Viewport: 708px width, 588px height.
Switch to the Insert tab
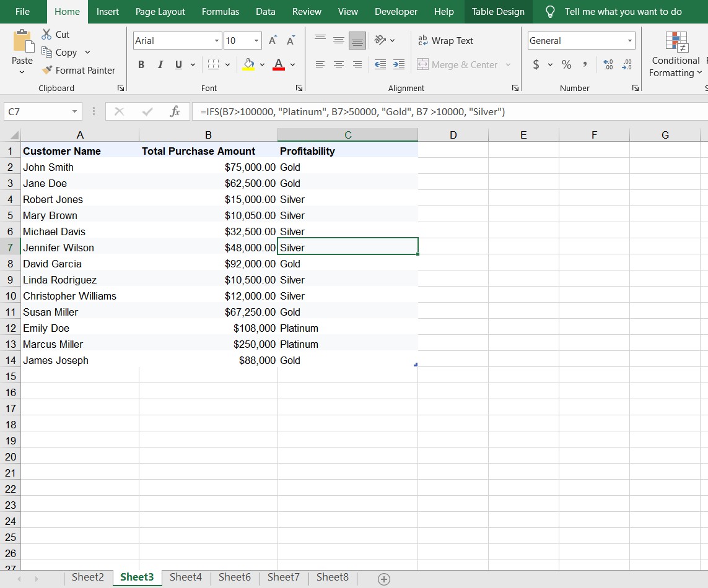coord(107,12)
